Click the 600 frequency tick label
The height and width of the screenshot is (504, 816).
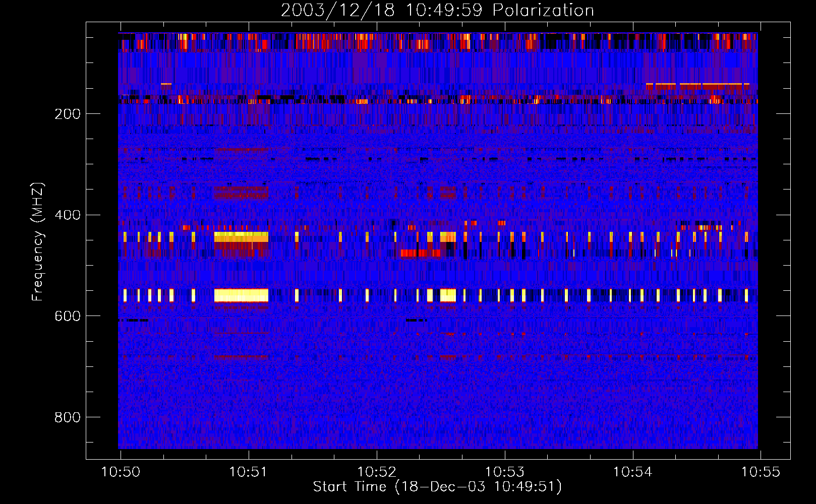[68, 316]
